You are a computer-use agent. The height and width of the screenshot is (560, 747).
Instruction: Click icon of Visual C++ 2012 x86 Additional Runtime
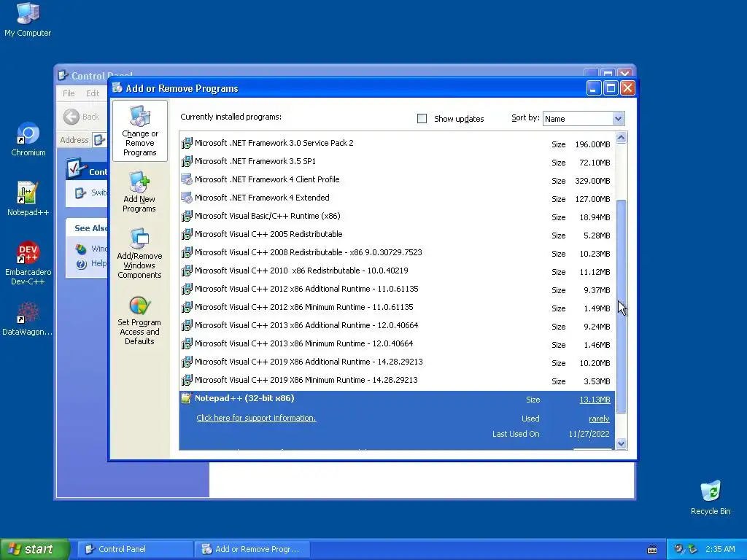point(187,289)
